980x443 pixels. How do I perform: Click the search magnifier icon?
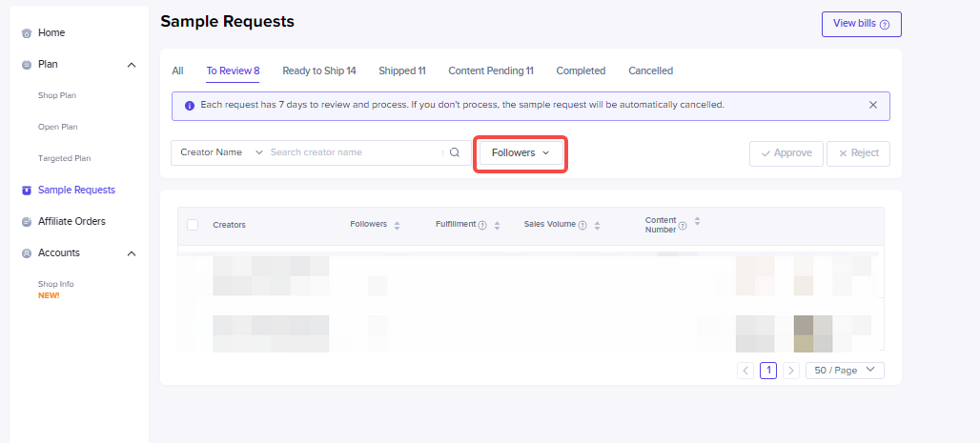[455, 152]
